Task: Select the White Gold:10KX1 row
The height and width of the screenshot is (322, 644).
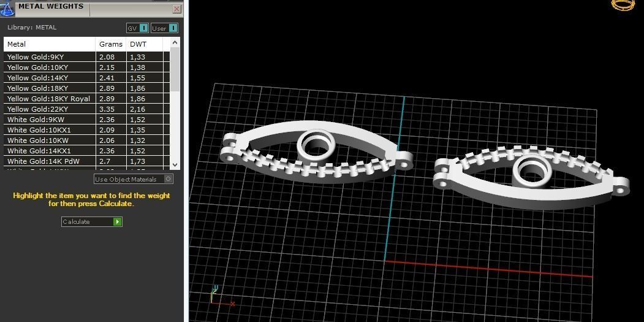Action: [86, 130]
